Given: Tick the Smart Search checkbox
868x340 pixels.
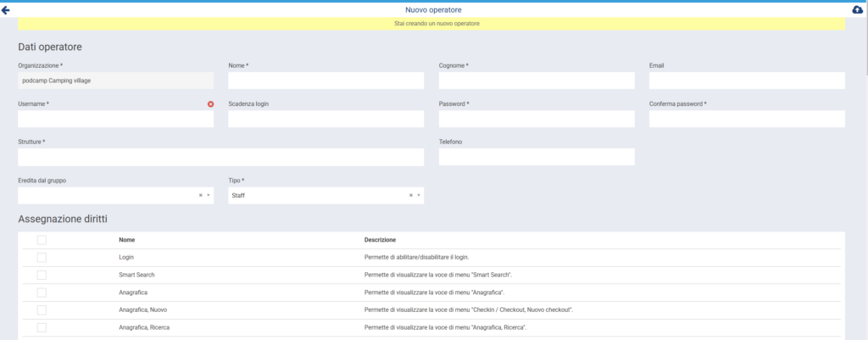Looking at the screenshot, I should [x=42, y=275].
